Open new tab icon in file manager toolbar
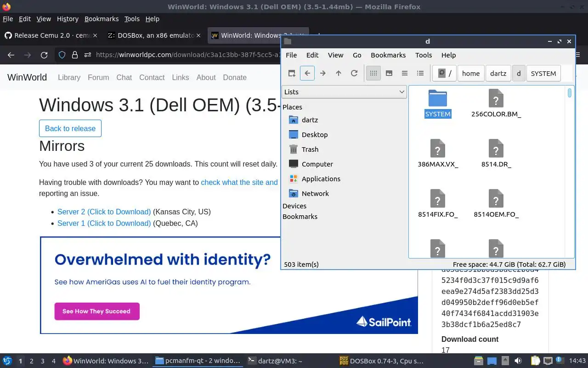Viewport: 588px width, 368px height. tap(292, 73)
